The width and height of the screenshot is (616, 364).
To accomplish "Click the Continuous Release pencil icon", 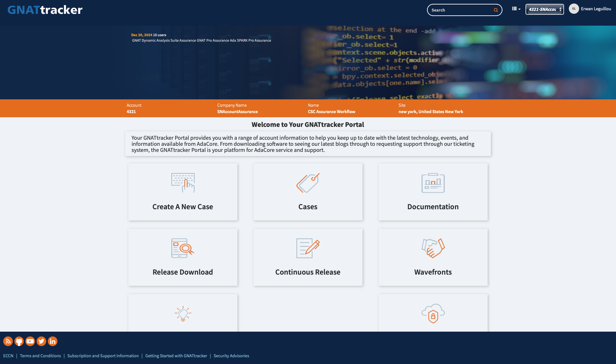I will click(x=308, y=248).
